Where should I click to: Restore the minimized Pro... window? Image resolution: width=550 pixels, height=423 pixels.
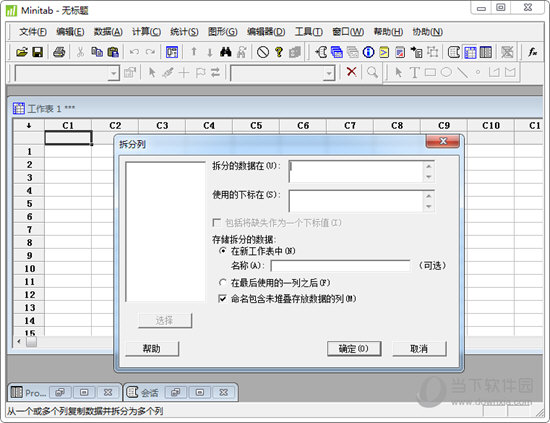(x=60, y=392)
